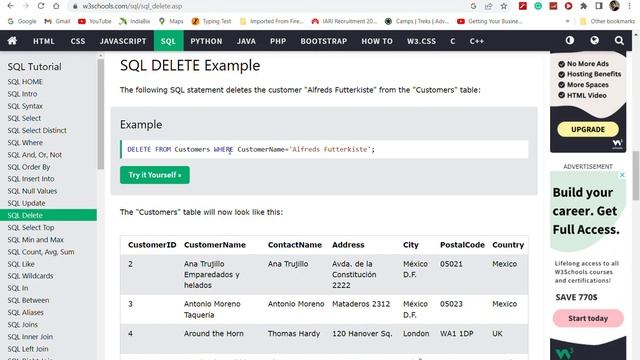Click the PostalCode column header
Viewport: 640px width, 360px height.
point(462,245)
